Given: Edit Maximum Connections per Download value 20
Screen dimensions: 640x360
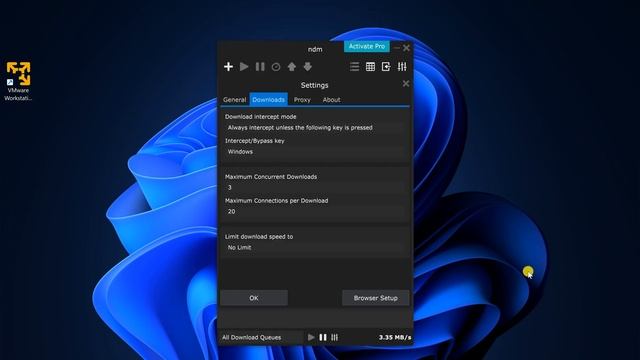Looking at the screenshot, I should coord(315,211).
